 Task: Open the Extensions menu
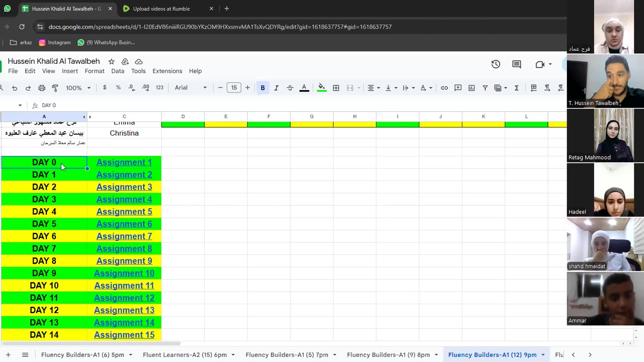pyautogui.click(x=167, y=71)
